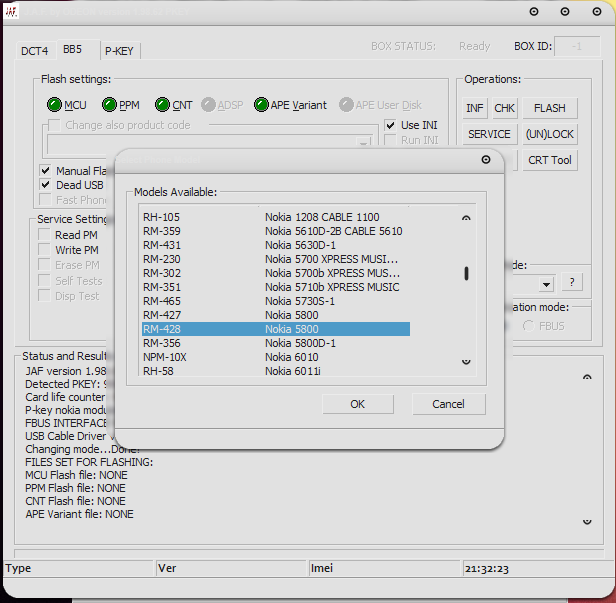This screenshot has width=616, height=603.
Task: Select RM-230 Nokia 5700 XPRESS row
Action: 276,259
